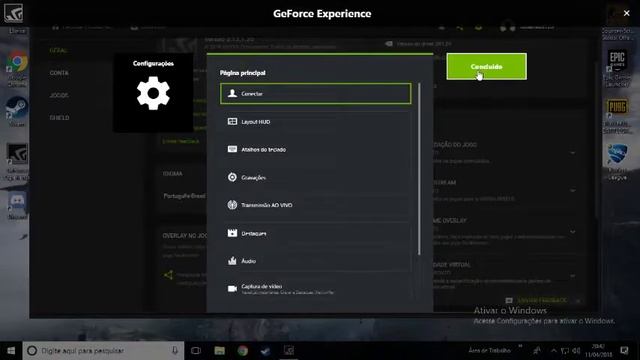Open Transmissão AO VIVO settings
The height and width of the screenshot is (360, 640).
coord(316,205)
